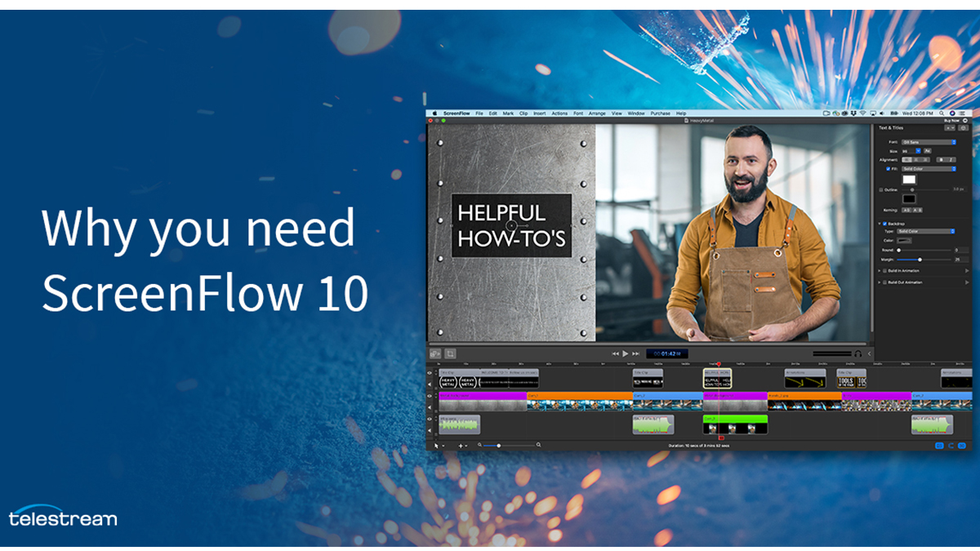Open the Edit menu

point(493,113)
